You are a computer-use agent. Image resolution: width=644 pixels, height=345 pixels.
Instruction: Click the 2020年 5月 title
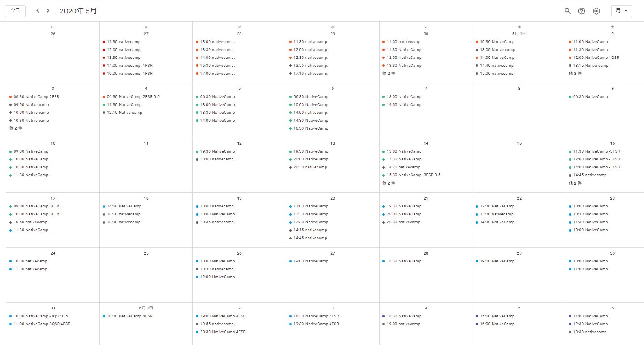(78, 11)
